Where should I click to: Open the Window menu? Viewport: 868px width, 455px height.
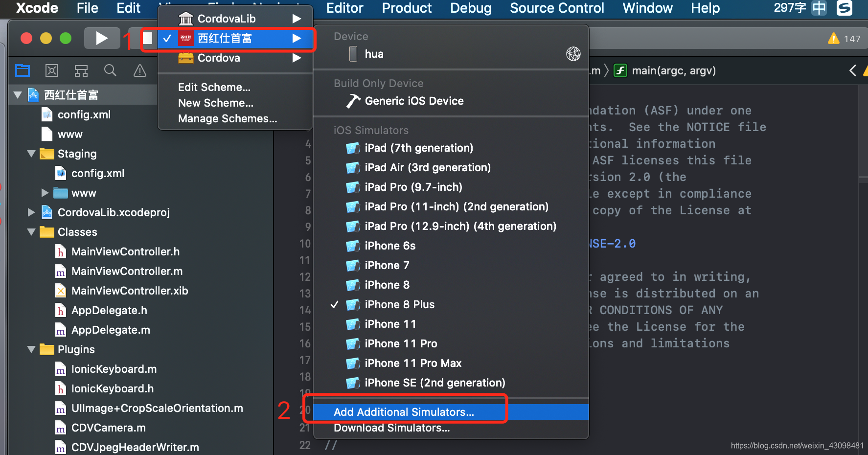click(647, 8)
